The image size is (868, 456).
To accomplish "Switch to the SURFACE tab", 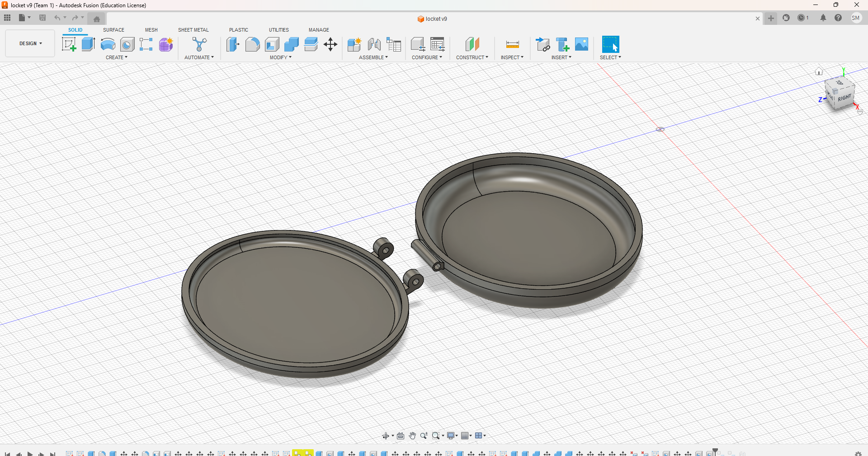I will [113, 30].
